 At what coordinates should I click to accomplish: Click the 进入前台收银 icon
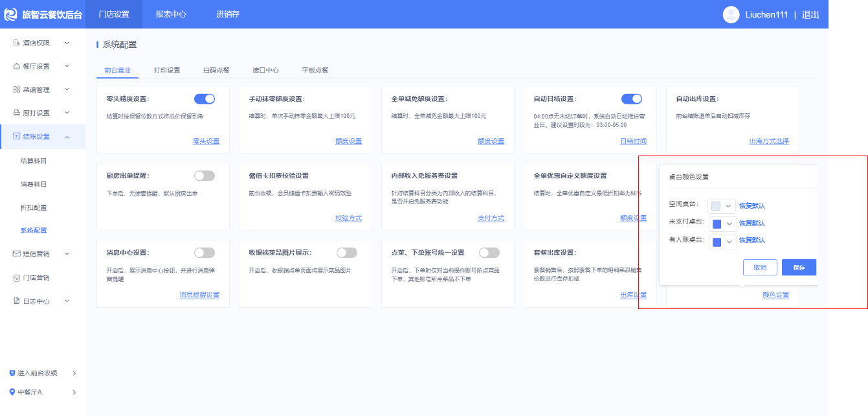(12, 373)
